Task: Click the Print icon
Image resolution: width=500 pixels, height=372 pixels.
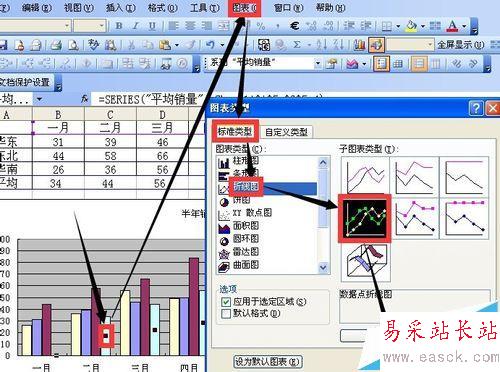Action: point(56,45)
